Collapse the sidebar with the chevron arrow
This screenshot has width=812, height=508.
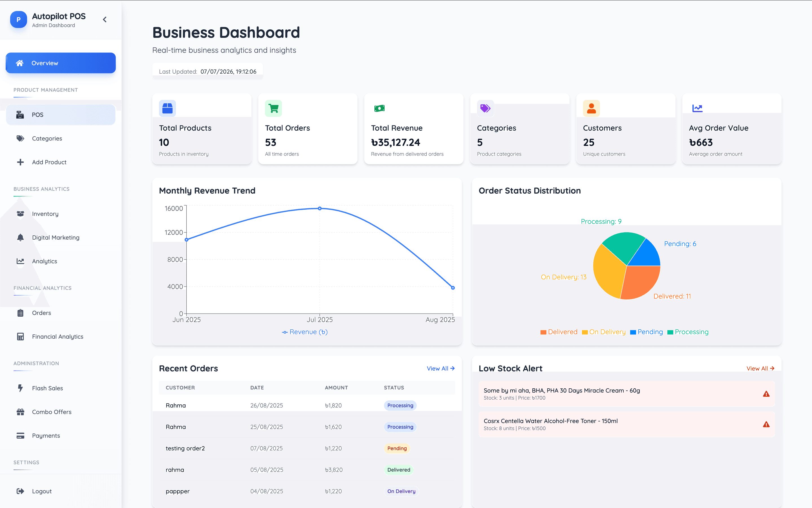[105, 19]
